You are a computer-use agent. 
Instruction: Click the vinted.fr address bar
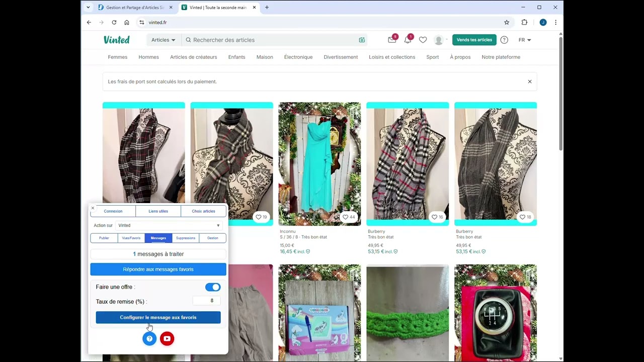322,22
